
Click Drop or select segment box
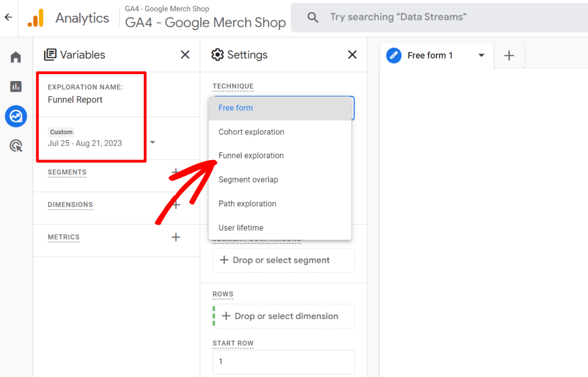283,260
